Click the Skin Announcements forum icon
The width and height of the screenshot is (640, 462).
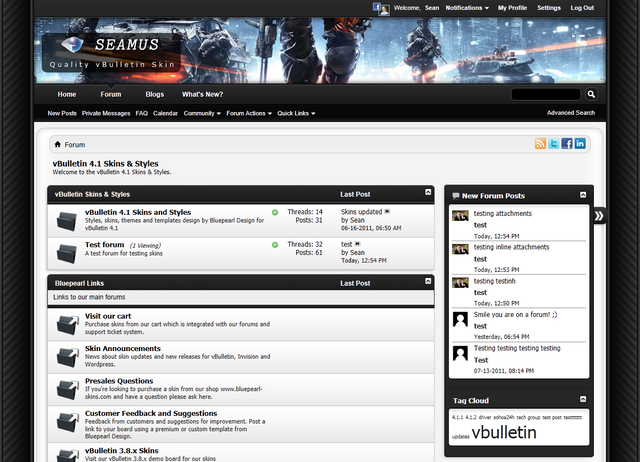pos(68,357)
